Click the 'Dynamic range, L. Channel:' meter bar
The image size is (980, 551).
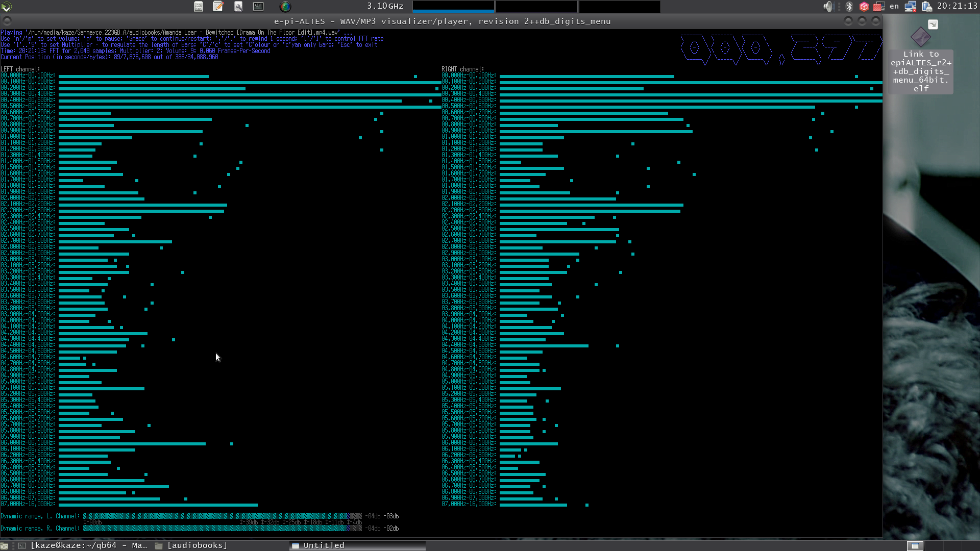click(223, 516)
